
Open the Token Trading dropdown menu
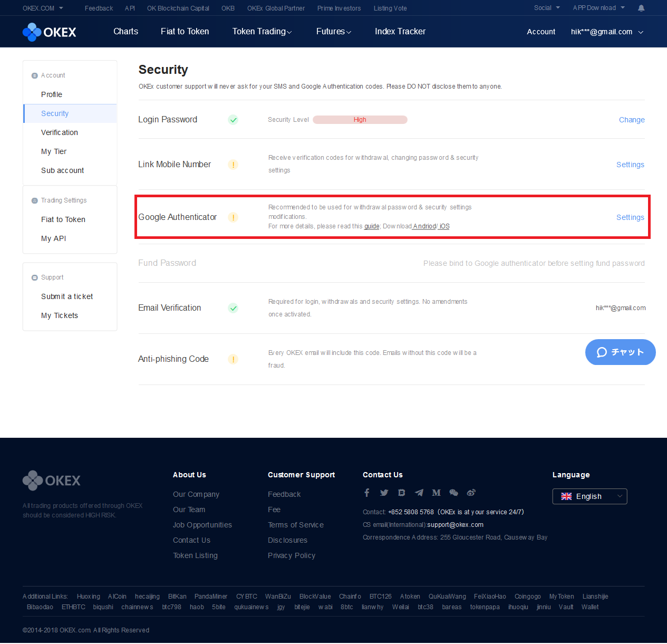262,32
